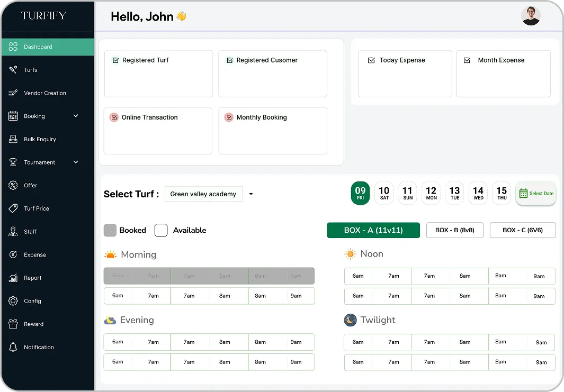Select the Turf Price icon
Screen dimensions: 564x392
click(13, 208)
